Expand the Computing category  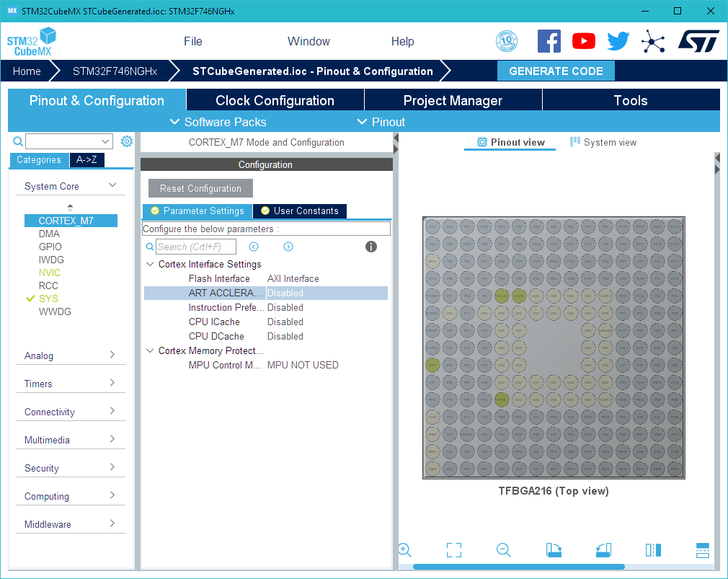[x=112, y=495]
